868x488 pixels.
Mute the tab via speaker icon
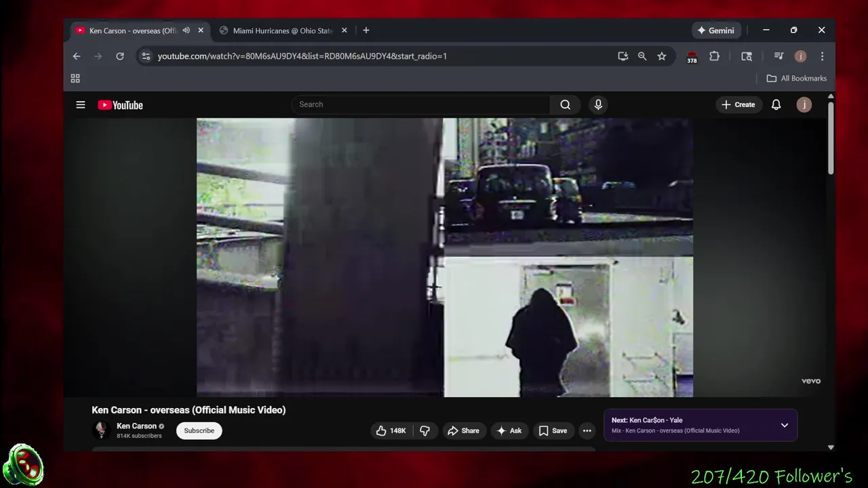pos(186,30)
